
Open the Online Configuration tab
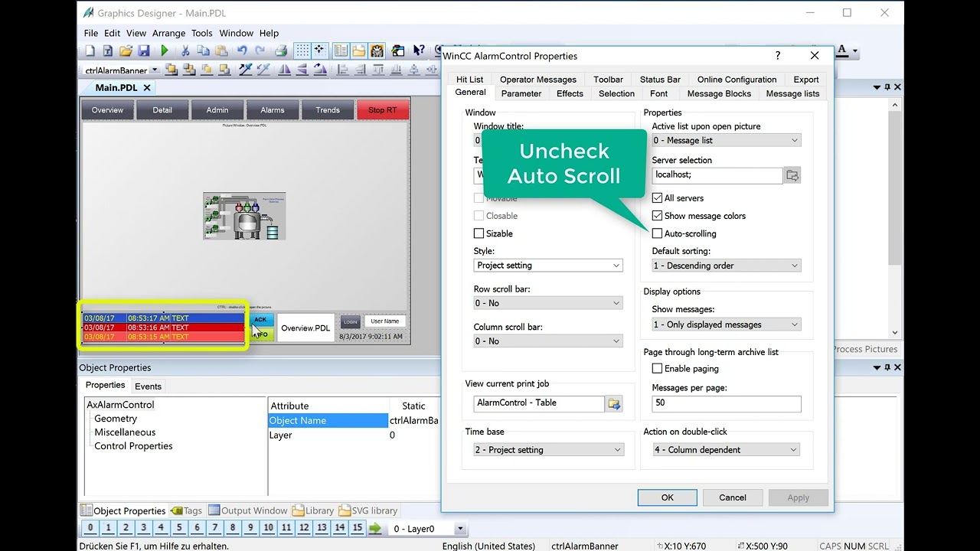[737, 80]
